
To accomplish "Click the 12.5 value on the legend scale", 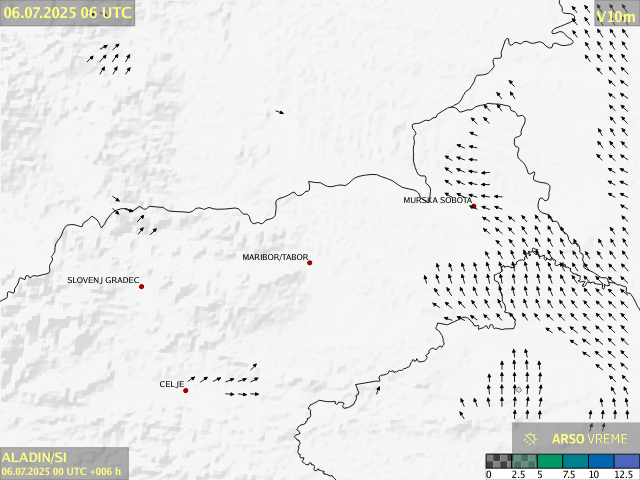I will pyautogui.click(x=623, y=475).
